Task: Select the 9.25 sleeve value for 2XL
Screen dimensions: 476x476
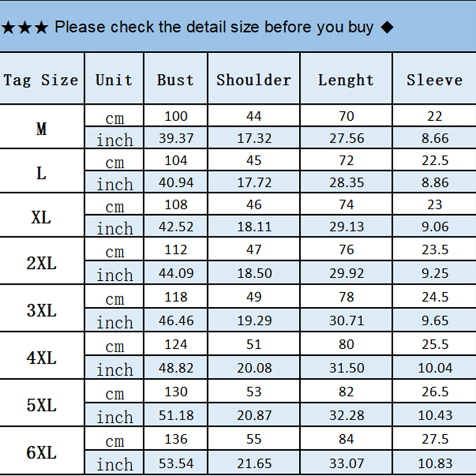Action: [x=435, y=273]
